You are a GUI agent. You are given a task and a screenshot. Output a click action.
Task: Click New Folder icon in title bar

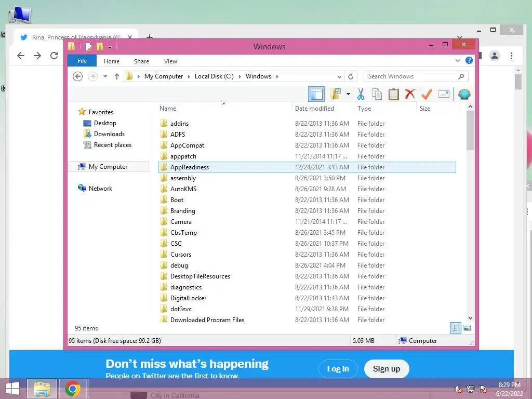click(100, 46)
